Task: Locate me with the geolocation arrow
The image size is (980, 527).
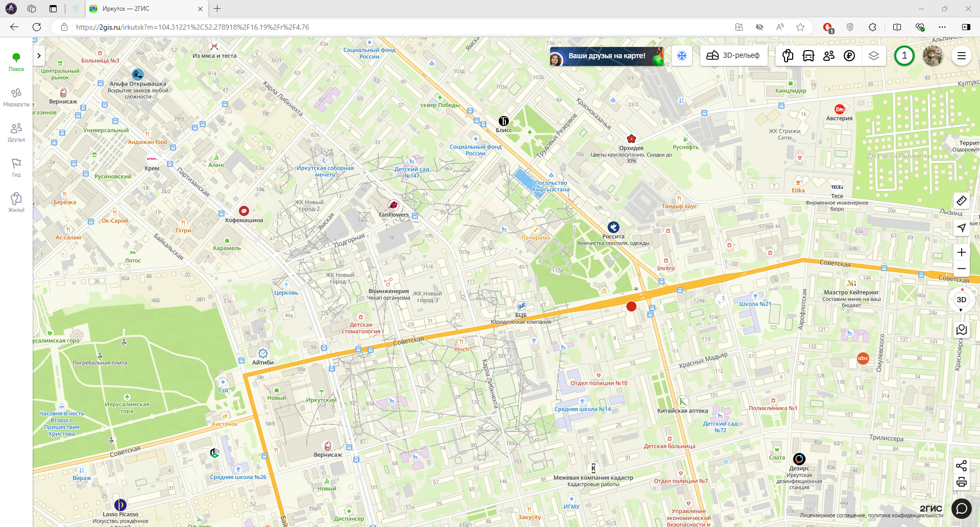Action: [x=962, y=228]
